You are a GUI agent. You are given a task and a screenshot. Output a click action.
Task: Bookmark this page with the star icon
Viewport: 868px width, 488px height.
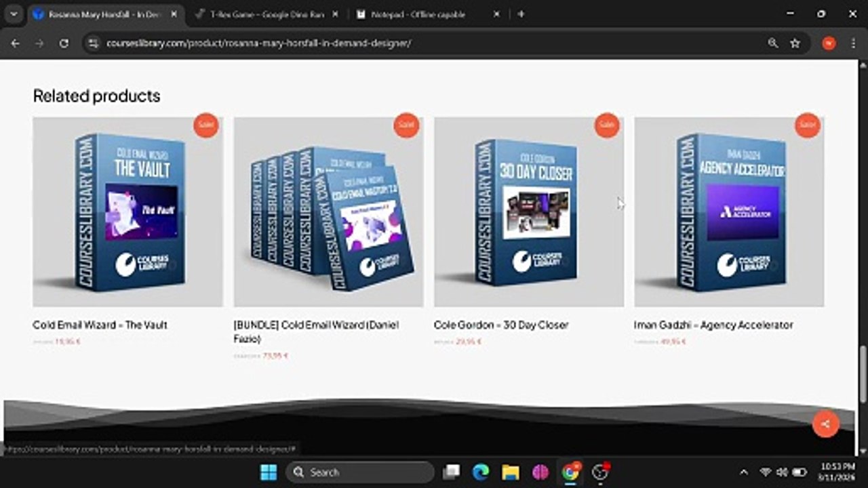point(795,43)
